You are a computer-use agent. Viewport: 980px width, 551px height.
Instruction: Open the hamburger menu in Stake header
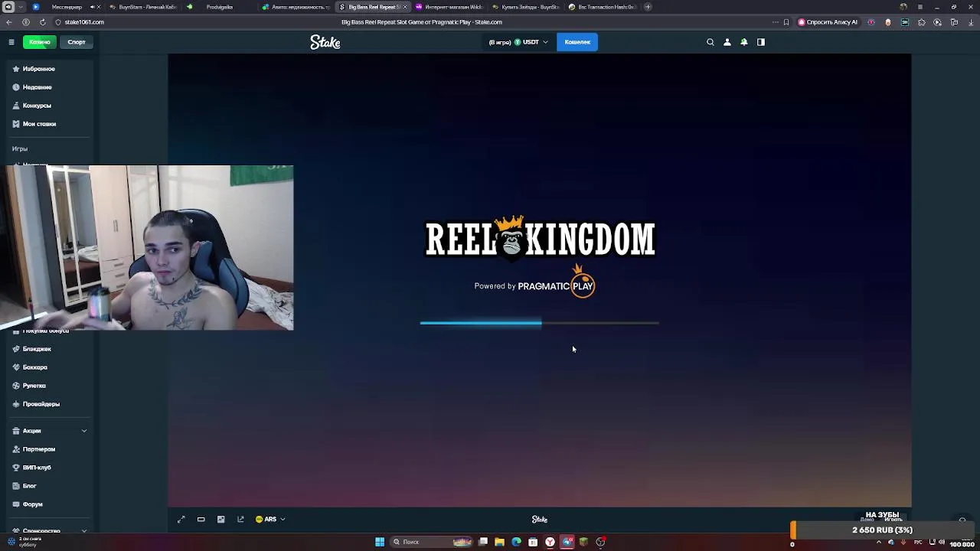(11, 42)
